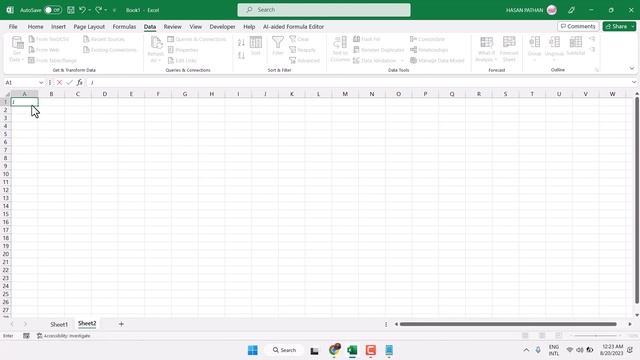Run Flash Fill
The width and height of the screenshot is (640, 360).
coord(367,39)
